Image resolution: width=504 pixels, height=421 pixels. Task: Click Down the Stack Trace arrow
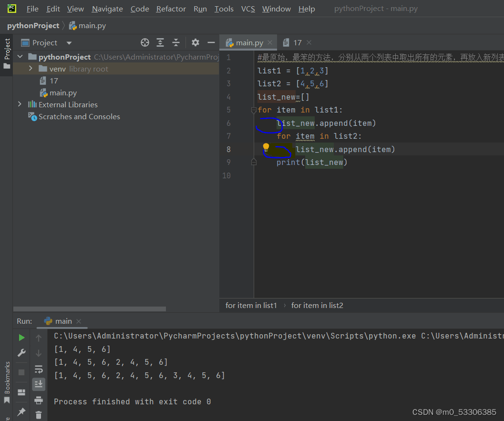(x=39, y=353)
